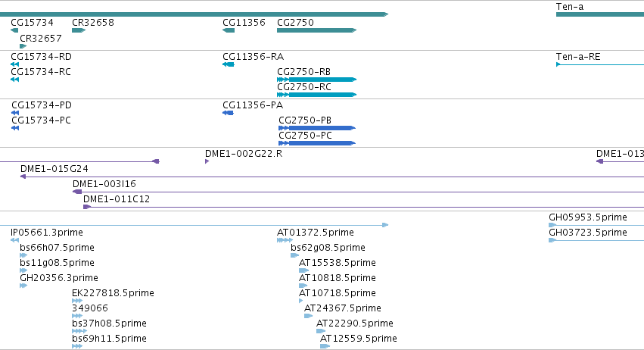Select the IP05661.3prime EST label
The image size is (644, 350).
click(x=47, y=233)
